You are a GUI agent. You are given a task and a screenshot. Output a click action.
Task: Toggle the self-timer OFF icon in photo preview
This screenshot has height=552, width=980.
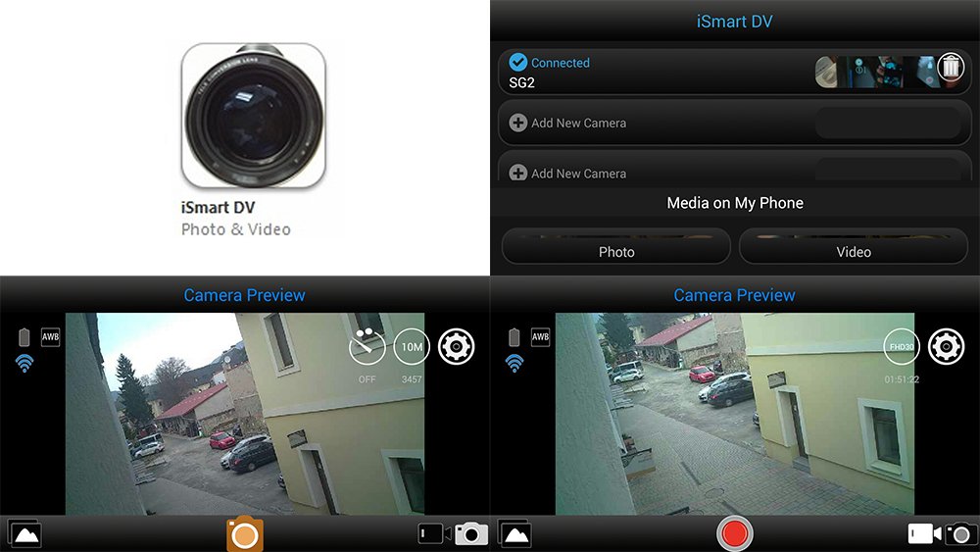[367, 346]
